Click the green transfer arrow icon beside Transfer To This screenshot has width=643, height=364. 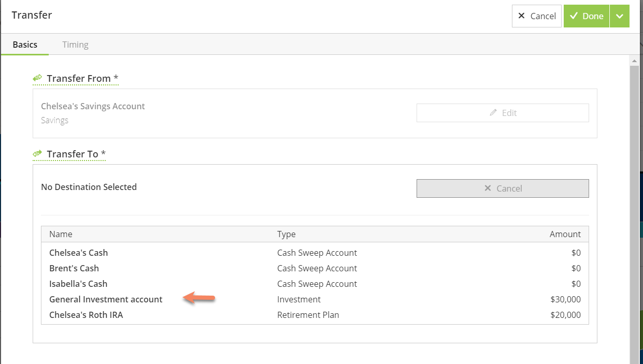click(36, 153)
